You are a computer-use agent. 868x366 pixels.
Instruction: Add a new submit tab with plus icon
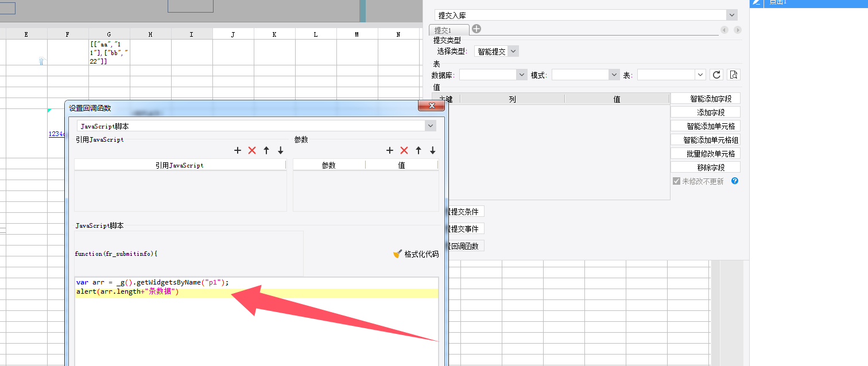[x=476, y=29]
